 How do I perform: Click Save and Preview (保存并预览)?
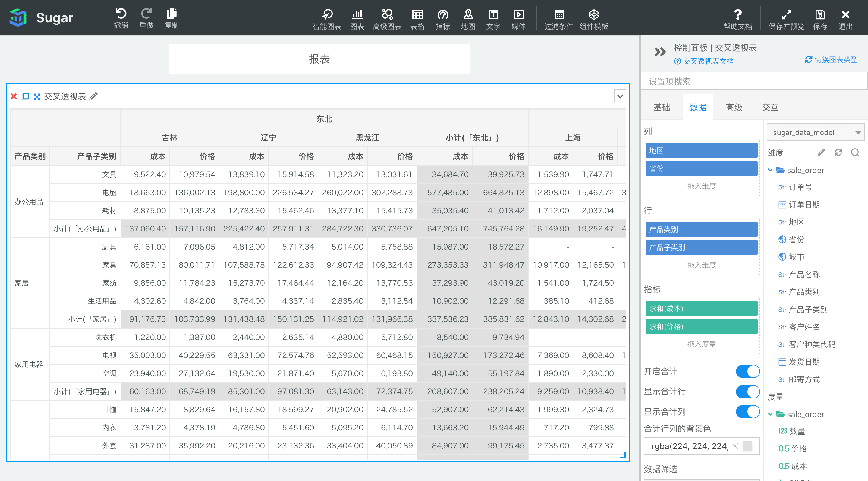pos(786,19)
